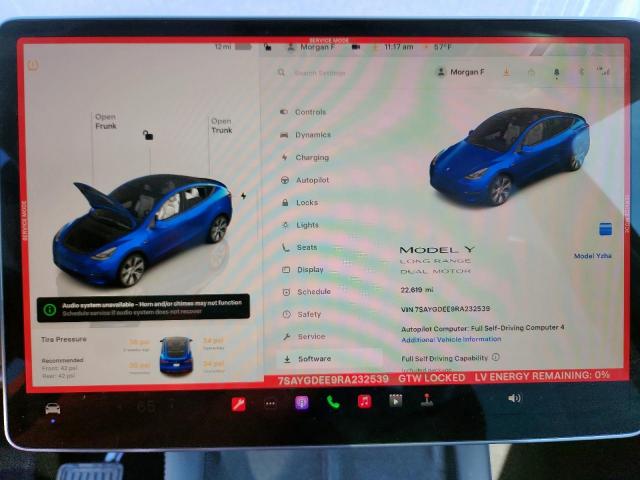Open Controls settings menu
This screenshot has height=480, width=640.
(303, 112)
